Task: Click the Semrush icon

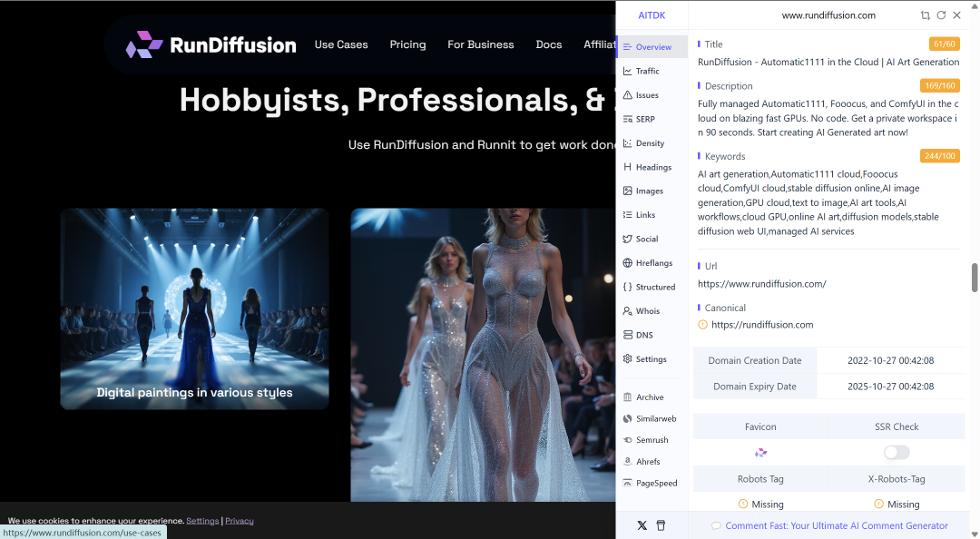Action: point(628,440)
